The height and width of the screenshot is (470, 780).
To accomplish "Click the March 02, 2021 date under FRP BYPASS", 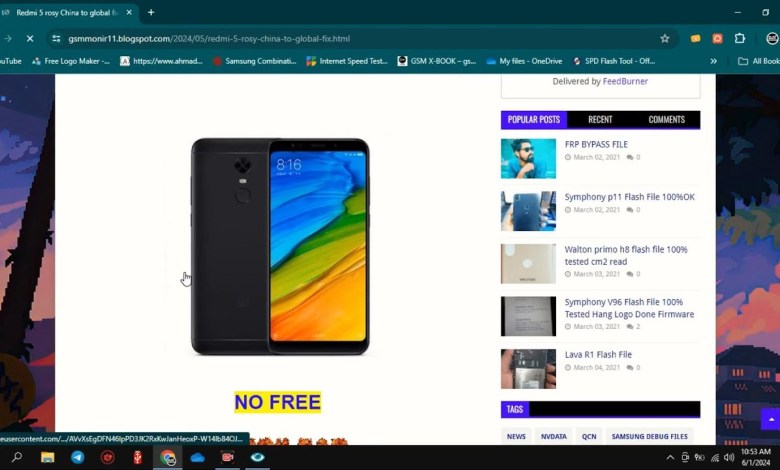I will pos(596,157).
